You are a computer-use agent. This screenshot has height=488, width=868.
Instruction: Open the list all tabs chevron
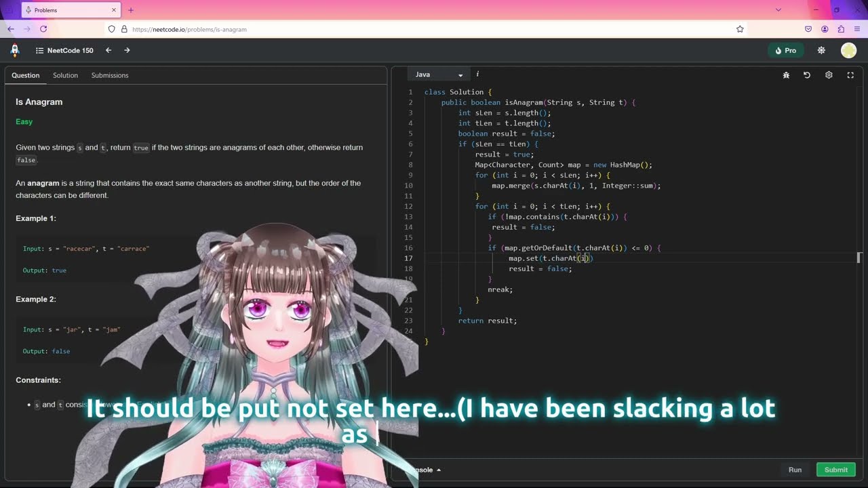click(x=778, y=10)
